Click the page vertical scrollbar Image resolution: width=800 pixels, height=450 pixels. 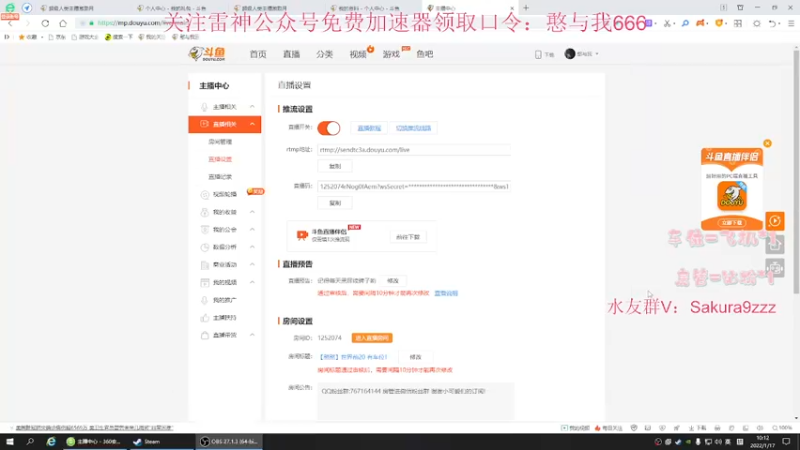(796, 171)
